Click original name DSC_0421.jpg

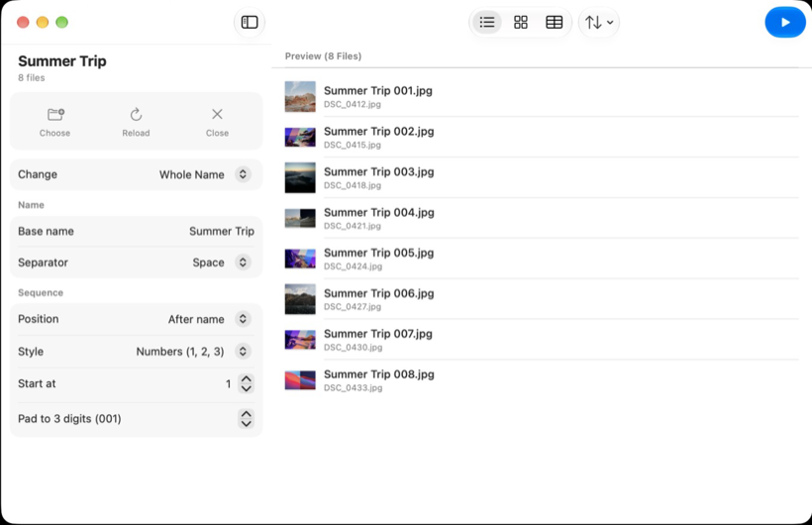point(353,226)
